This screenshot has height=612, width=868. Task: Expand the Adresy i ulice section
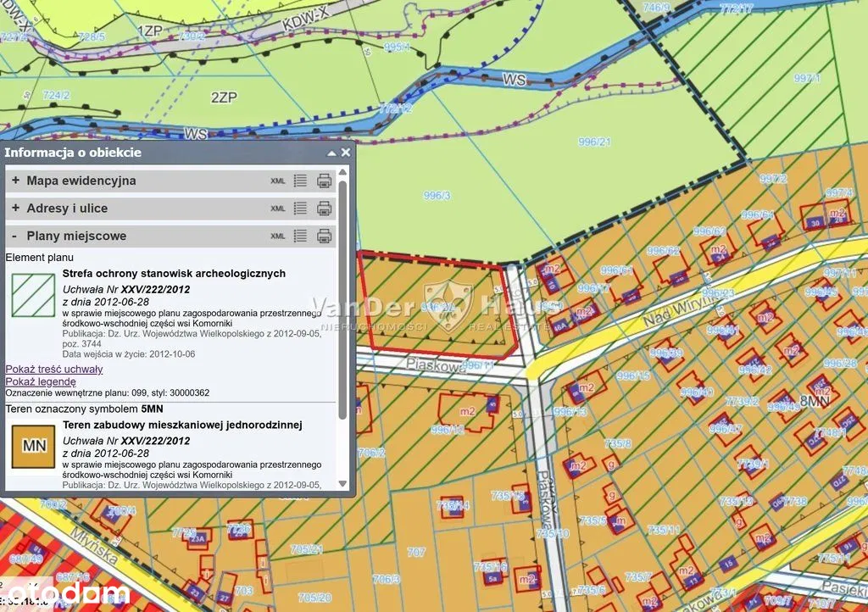click(x=15, y=209)
